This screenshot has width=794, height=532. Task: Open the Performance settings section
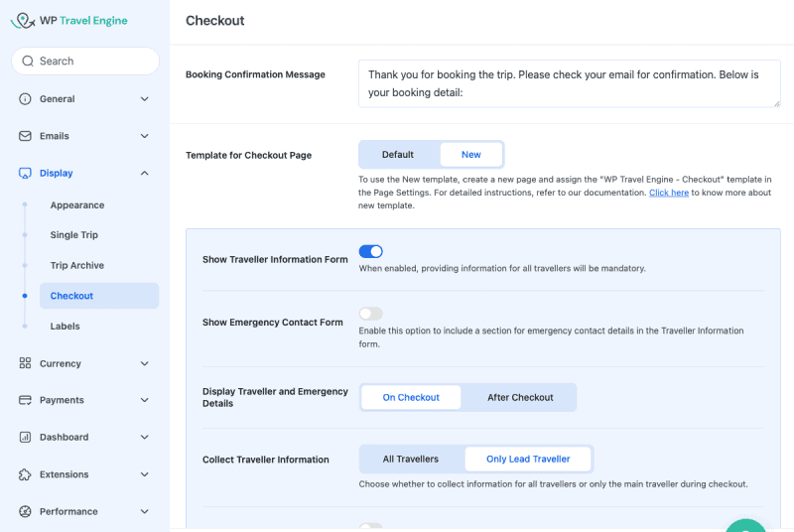[x=84, y=511]
